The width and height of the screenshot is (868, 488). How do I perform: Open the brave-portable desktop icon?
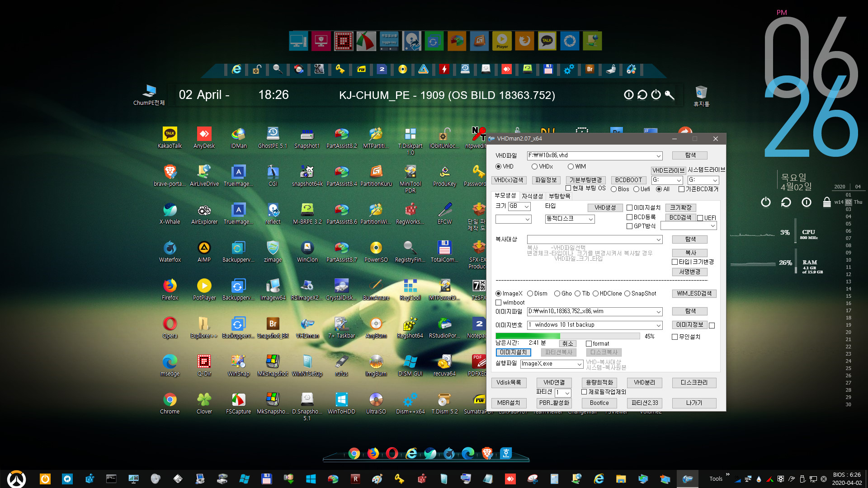point(170,175)
